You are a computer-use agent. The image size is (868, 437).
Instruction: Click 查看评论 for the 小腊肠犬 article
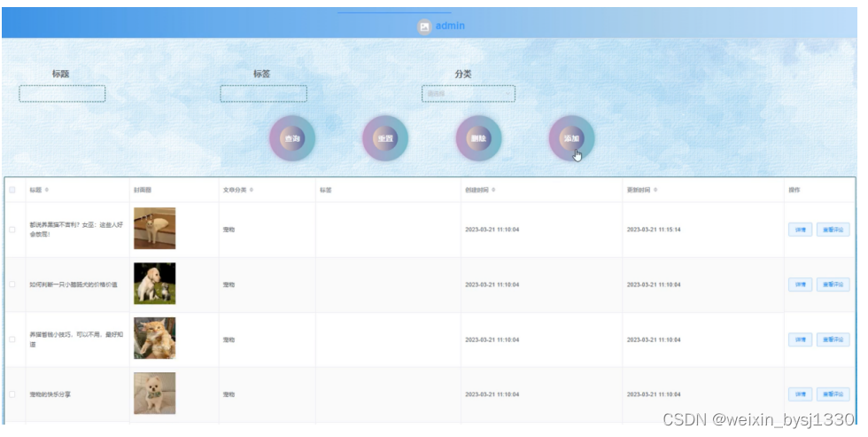[x=833, y=285]
